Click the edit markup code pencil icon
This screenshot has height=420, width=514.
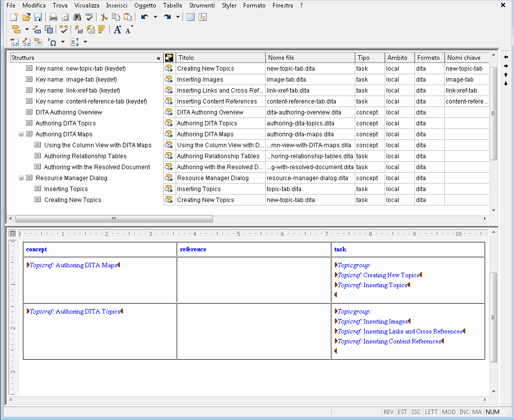click(x=26, y=42)
